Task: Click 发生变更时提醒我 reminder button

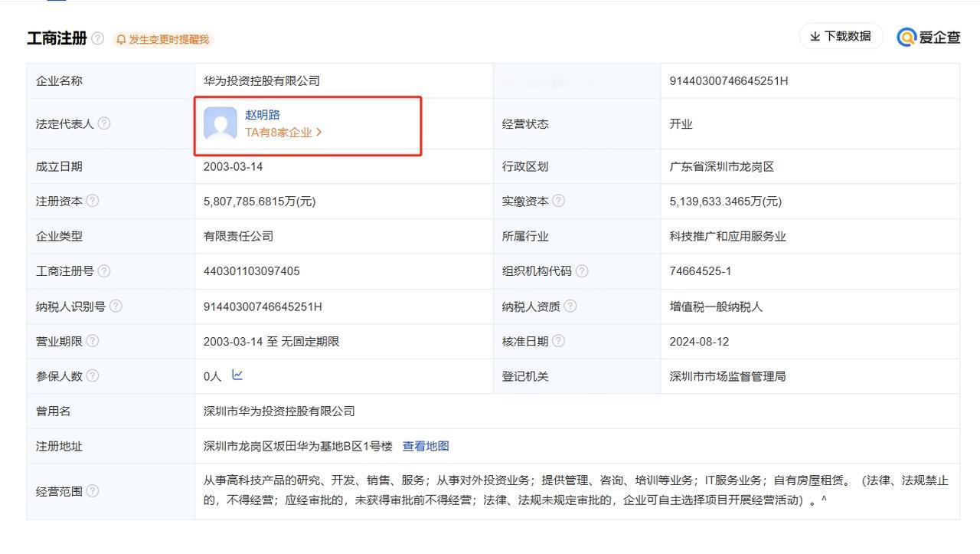Action: [x=163, y=39]
